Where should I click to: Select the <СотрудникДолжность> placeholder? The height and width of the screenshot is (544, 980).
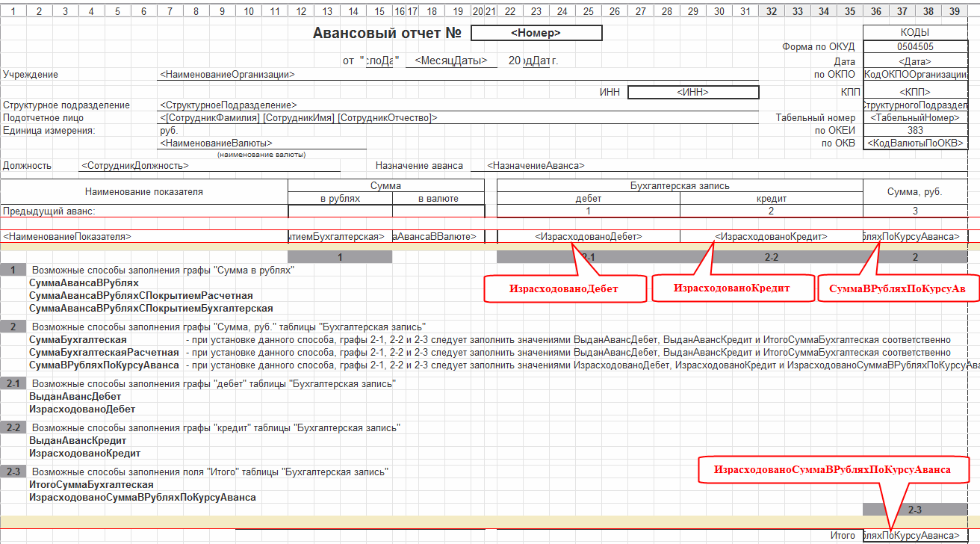tap(135, 166)
